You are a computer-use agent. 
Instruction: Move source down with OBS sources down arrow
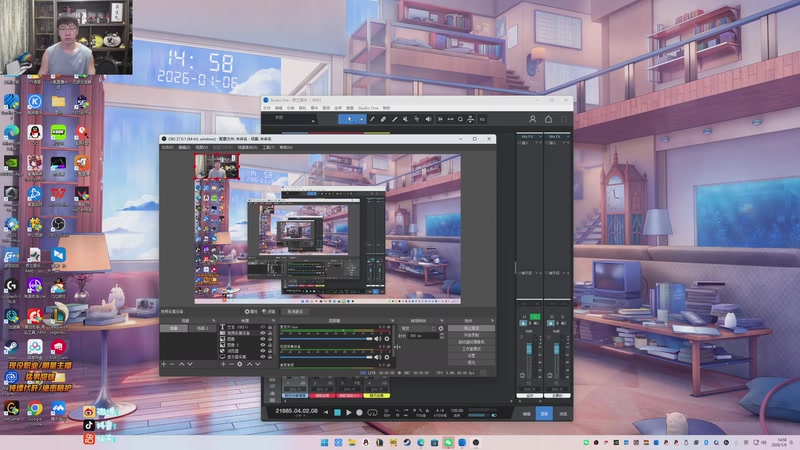(258, 364)
